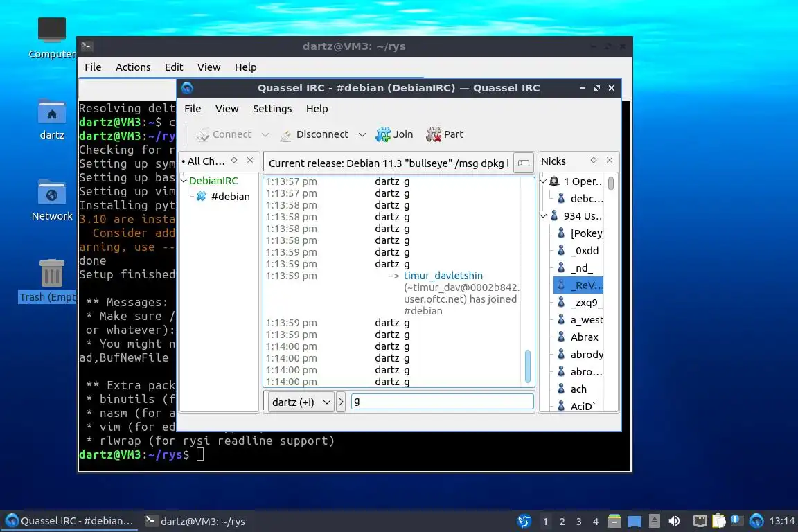The width and height of the screenshot is (798, 532).
Task: Open the Computer desktop icon
Action: 52,38
